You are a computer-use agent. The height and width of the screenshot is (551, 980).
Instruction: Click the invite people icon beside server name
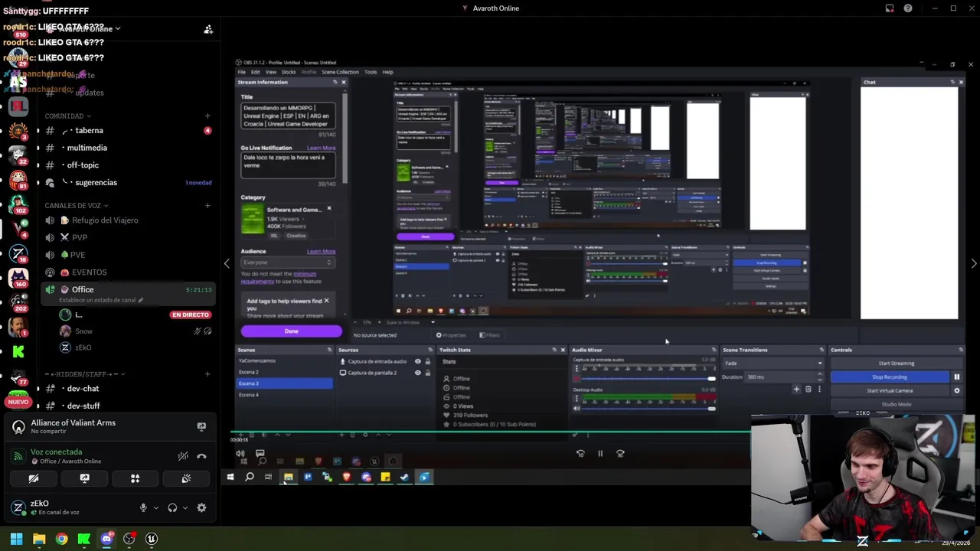click(208, 29)
